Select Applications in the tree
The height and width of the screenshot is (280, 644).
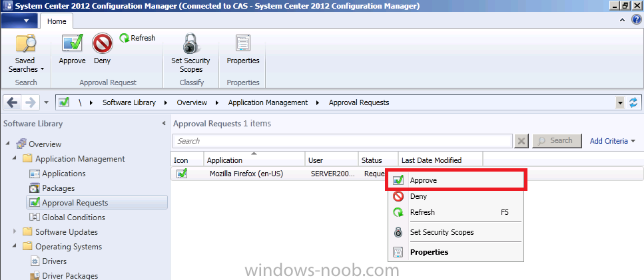tap(58, 174)
